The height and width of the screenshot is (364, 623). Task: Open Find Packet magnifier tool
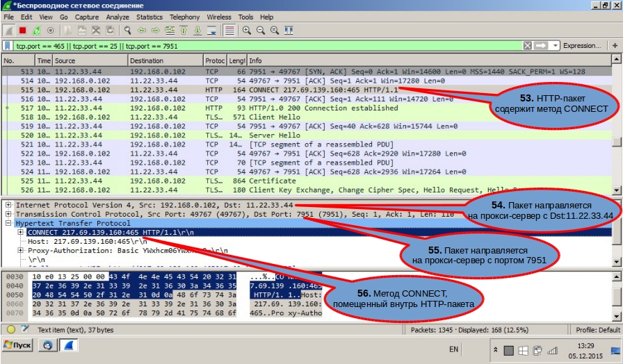click(127, 31)
